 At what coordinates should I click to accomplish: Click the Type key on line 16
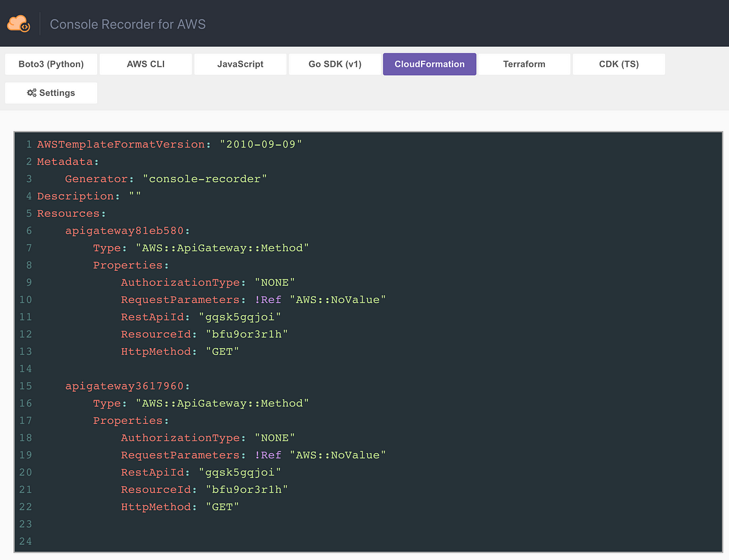(x=107, y=403)
